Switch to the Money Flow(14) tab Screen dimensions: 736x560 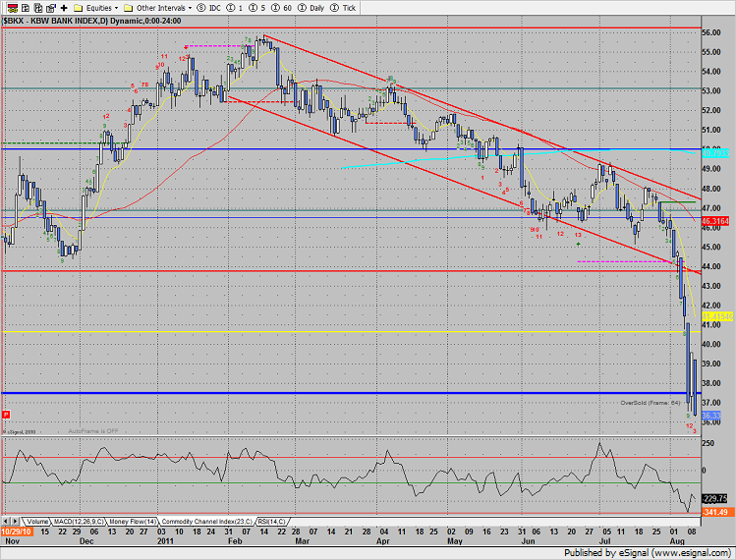133,522
